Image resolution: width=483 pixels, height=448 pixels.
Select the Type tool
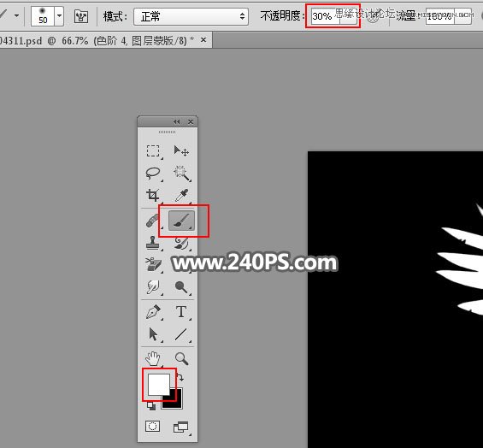(x=181, y=312)
